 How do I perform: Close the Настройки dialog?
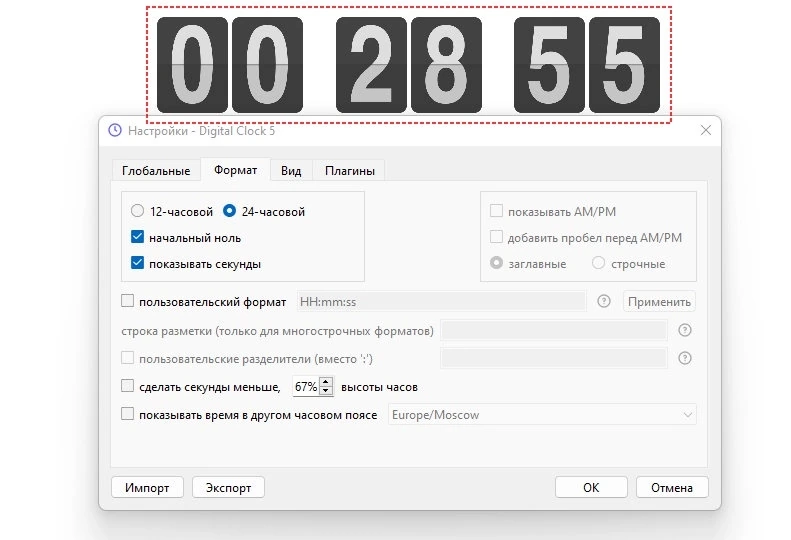click(706, 131)
